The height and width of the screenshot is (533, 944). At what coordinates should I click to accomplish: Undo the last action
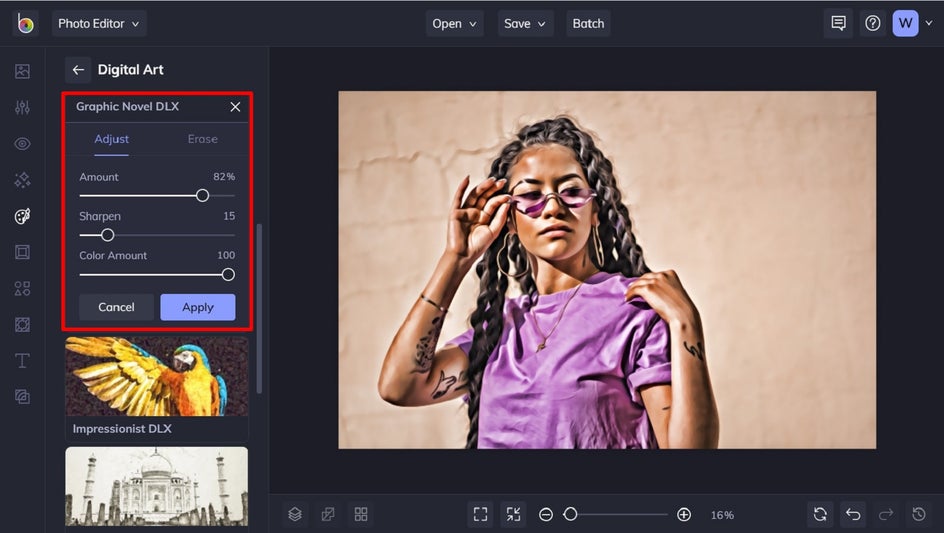(853, 514)
